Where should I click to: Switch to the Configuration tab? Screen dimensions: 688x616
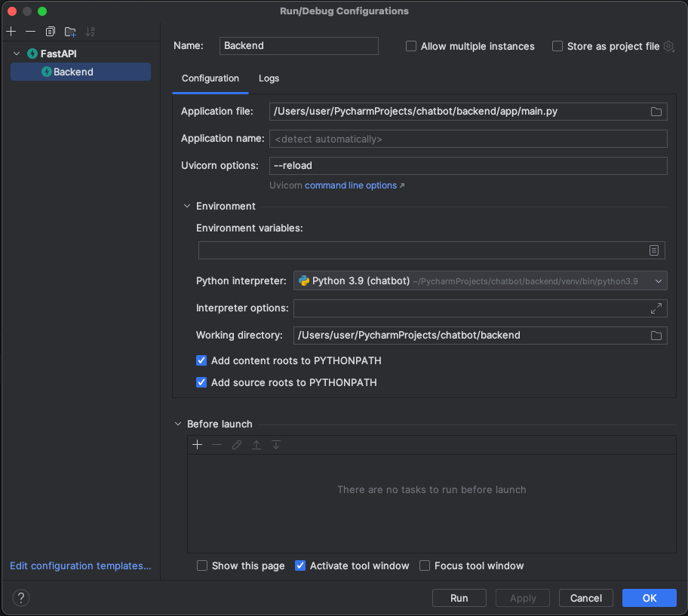tap(210, 78)
